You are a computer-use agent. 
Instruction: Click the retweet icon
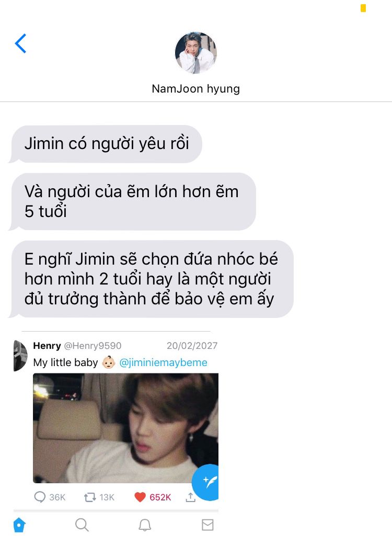90,497
